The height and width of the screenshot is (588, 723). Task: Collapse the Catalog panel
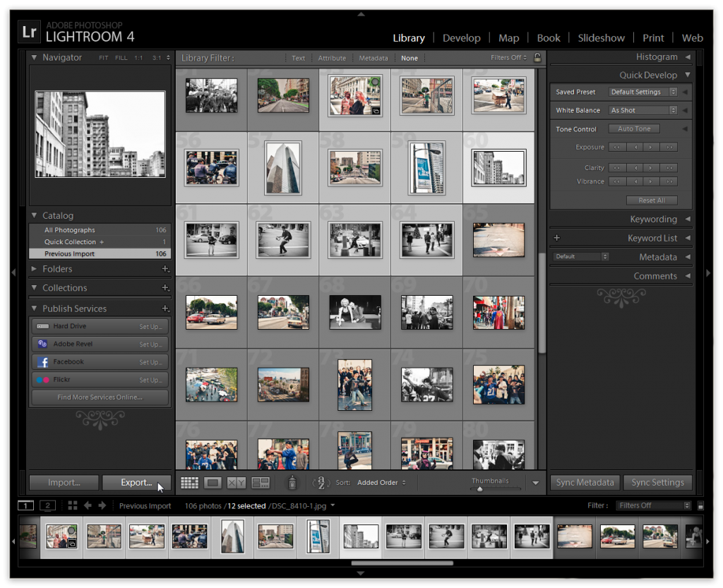34,215
